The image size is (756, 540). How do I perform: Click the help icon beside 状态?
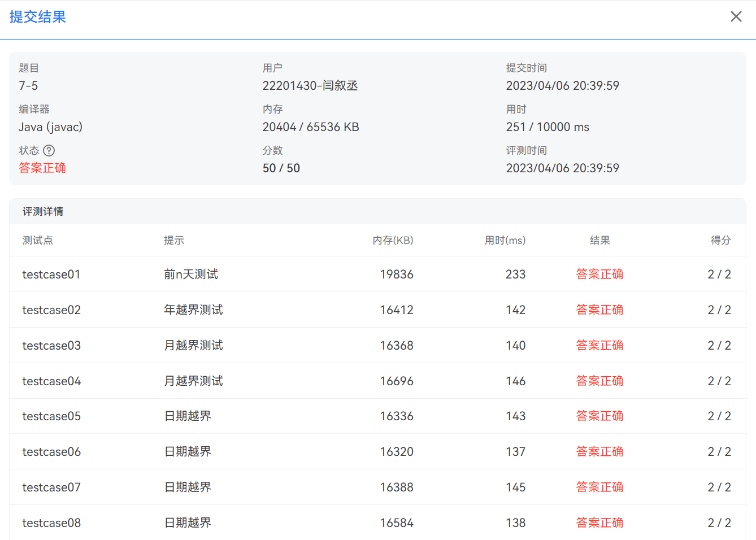(x=49, y=150)
